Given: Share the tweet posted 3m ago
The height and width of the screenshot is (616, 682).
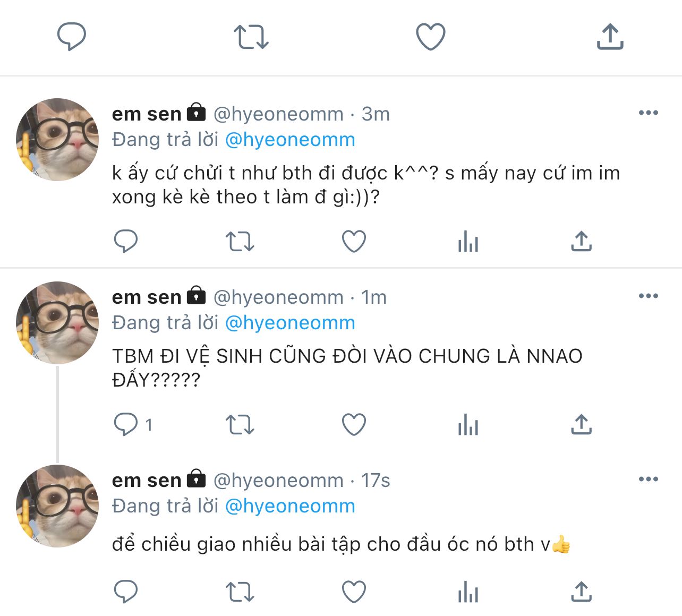Looking at the screenshot, I should pyautogui.click(x=582, y=242).
